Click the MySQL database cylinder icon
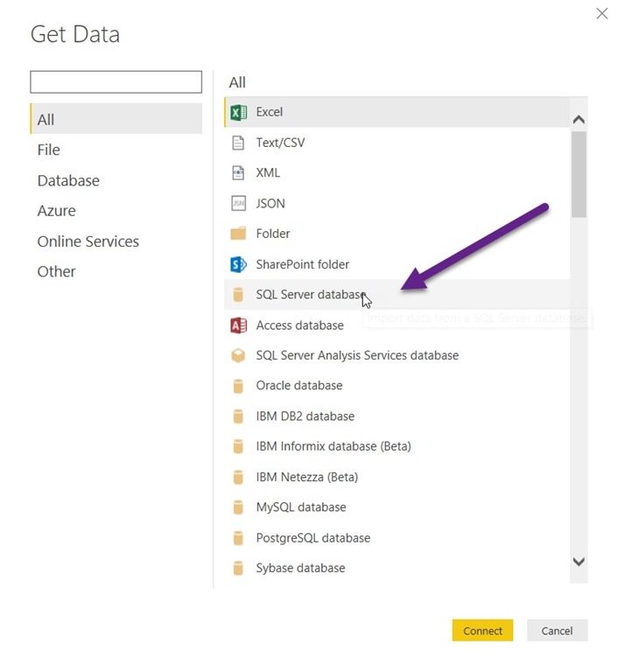The width and height of the screenshot is (618, 672). [238, 507]
